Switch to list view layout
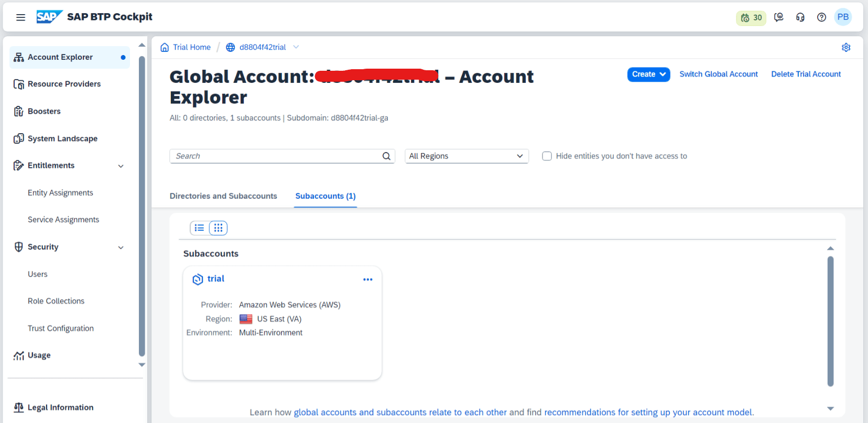This screenshot has width=868, height=423. pos(199,228)
